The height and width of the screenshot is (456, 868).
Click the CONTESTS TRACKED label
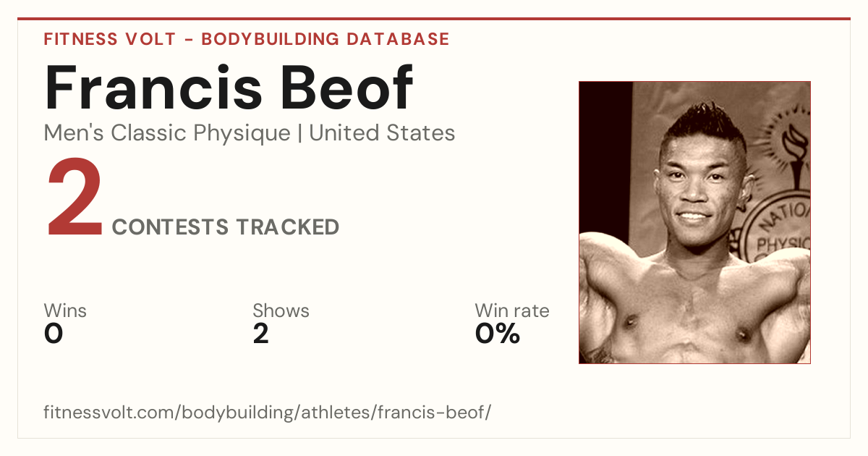pos(226,227)
